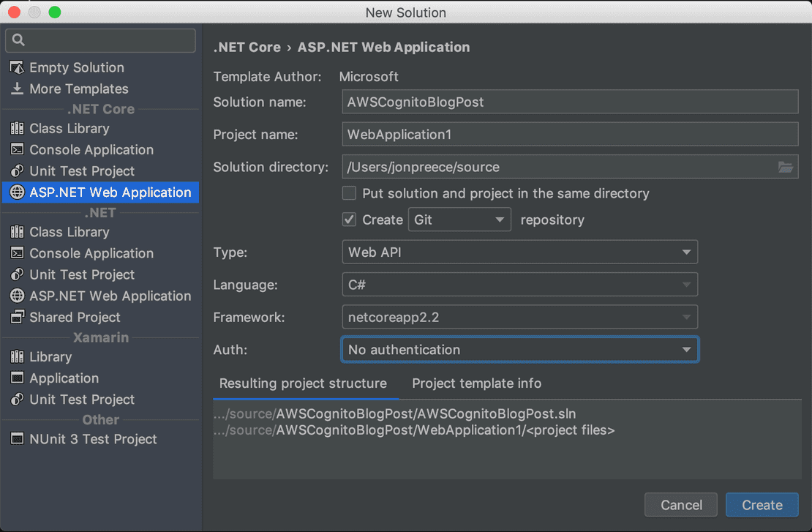Choose the Xamarin Library icon
The image size is (812, 532).
click(x=17, y=356)
